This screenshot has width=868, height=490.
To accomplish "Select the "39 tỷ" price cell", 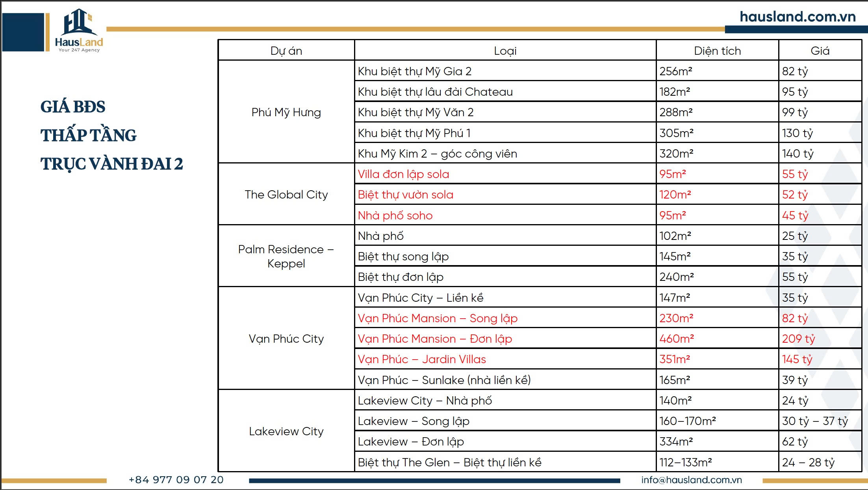I will 820,380.
